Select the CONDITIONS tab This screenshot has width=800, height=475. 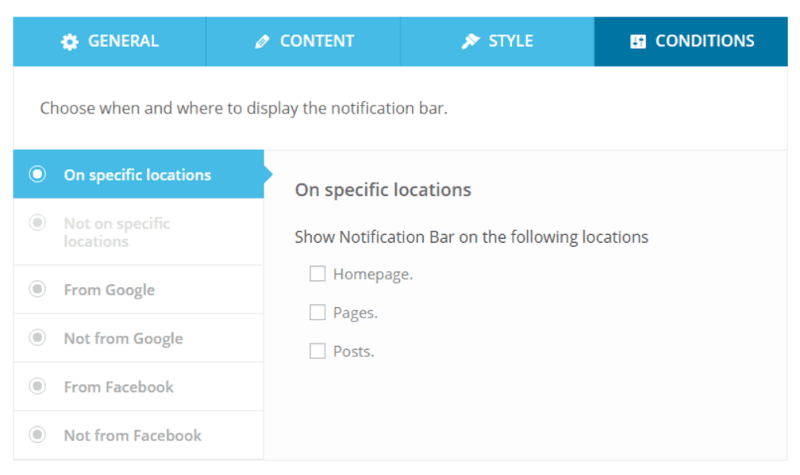click(x=691, y=41)
